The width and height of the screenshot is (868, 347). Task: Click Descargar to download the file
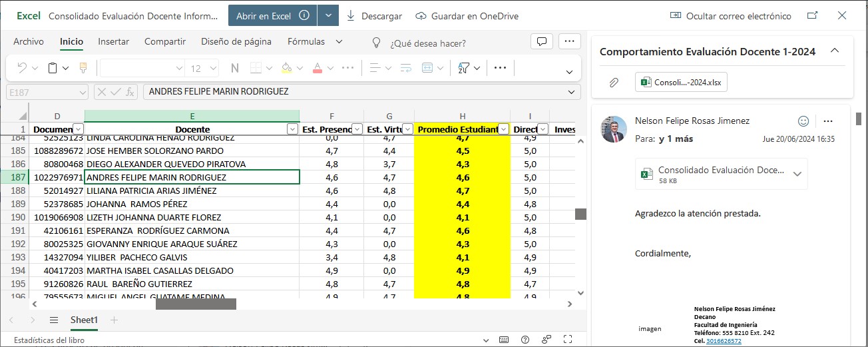pos(374,16)
